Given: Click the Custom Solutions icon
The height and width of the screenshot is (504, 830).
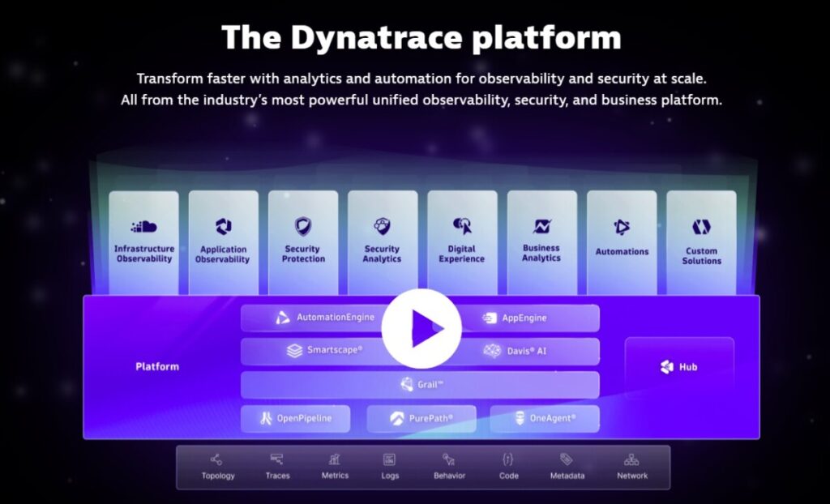Looking at the screenshot, I should tap(700, 224).
